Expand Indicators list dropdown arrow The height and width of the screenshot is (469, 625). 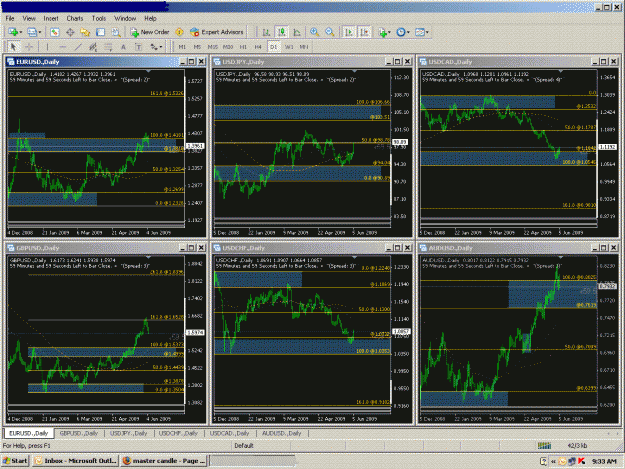click(x=389, y=32)
